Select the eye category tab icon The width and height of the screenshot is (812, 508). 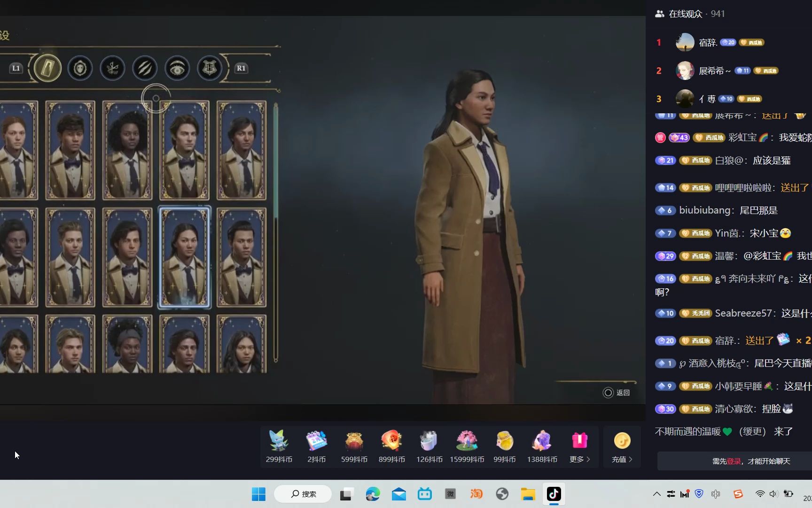(x=177, y=69)
